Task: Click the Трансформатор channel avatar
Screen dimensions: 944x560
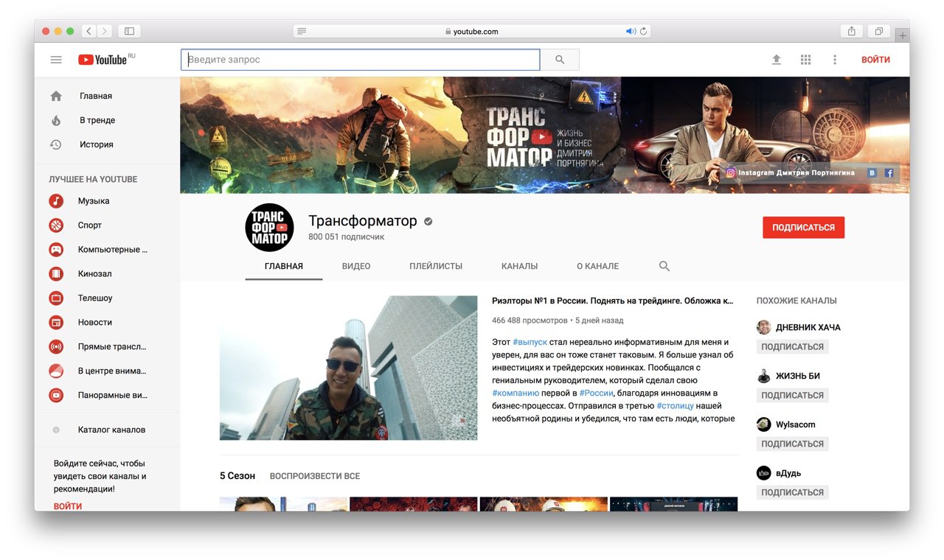Action: click(269, 228)
